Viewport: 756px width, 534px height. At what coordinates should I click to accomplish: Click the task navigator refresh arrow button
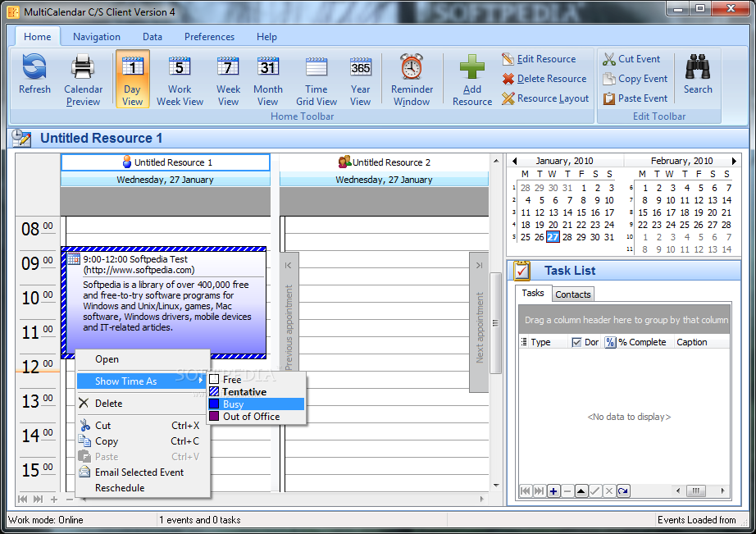point(623,491)
